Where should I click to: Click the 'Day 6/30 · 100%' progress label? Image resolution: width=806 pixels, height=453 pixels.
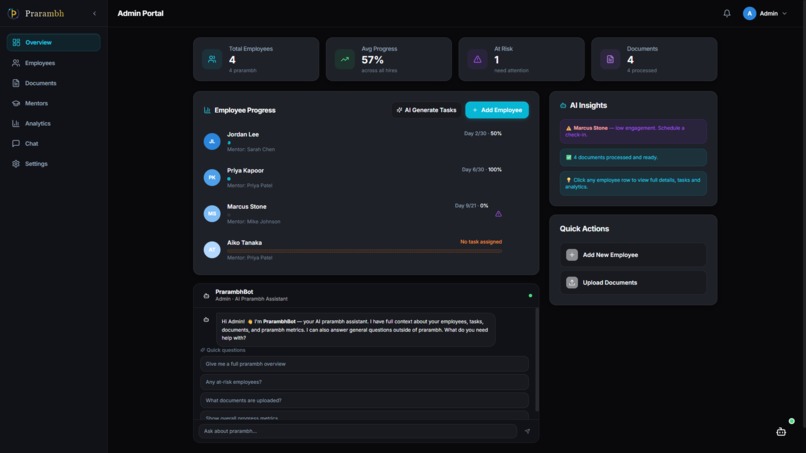[482, 169]
